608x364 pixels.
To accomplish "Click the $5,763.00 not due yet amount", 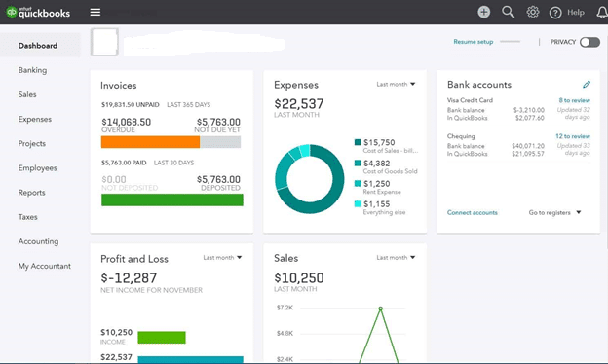I will click(218, 122).
